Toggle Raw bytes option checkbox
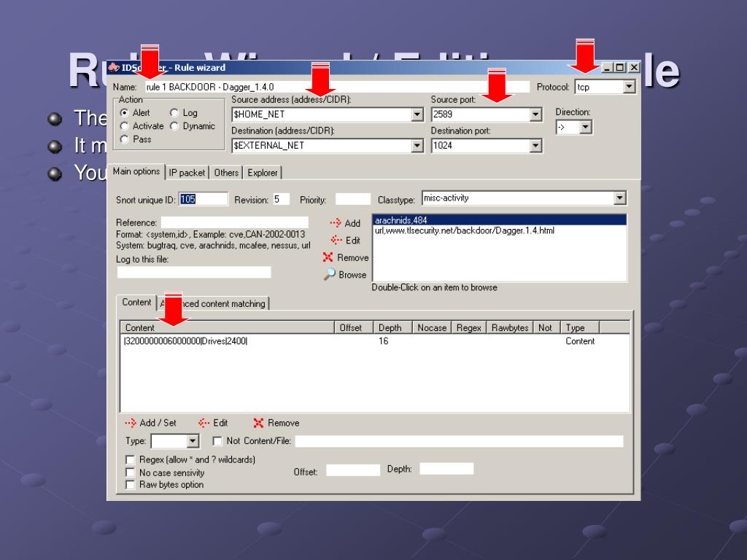This screenshot has width=747, height=560. (x=130, y=485)
